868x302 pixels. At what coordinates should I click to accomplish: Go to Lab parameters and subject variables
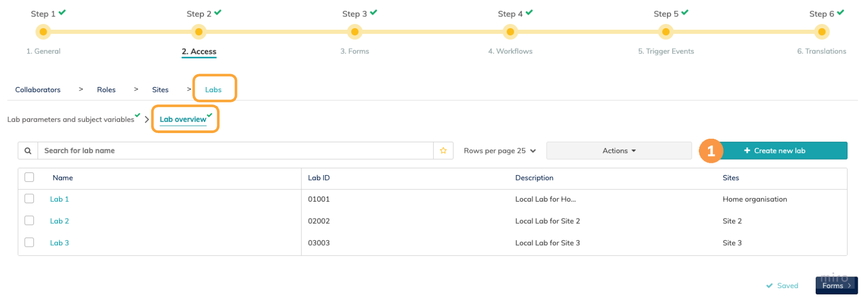pos(71,119)
